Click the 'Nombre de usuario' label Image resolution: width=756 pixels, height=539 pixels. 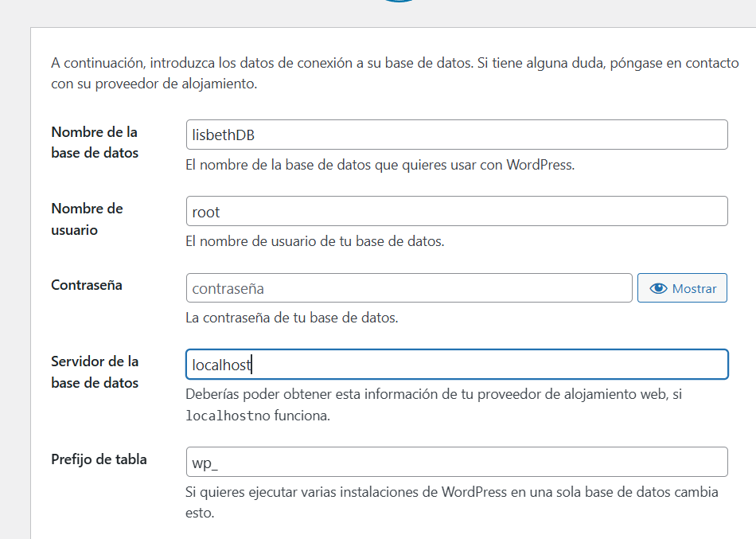(x=87, y=219)
